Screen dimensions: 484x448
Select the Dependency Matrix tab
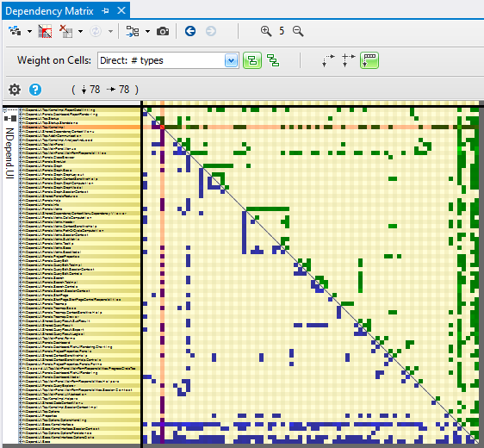pyautogui.click(x=49, y=11)
